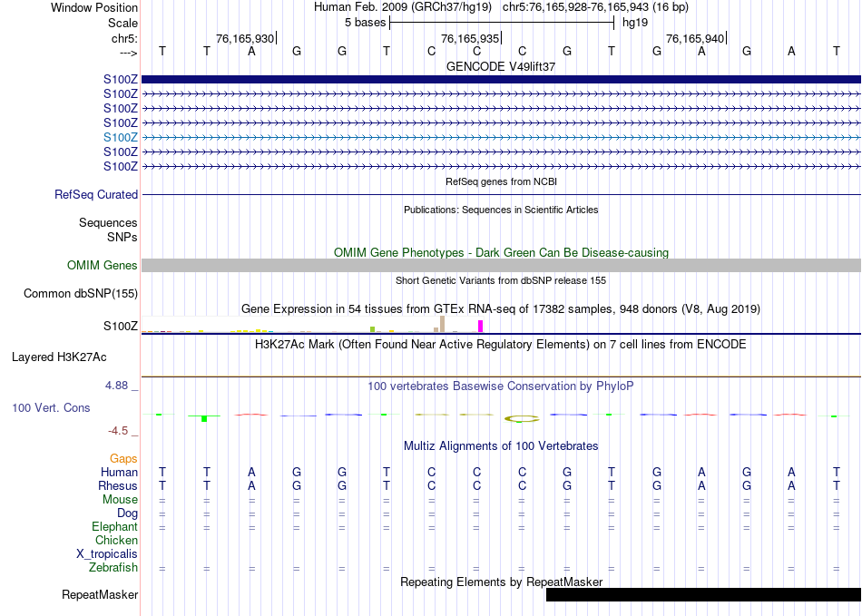Click the gray OMIM Genes bar
Screen dimensions: 862x616
point(501,266)
